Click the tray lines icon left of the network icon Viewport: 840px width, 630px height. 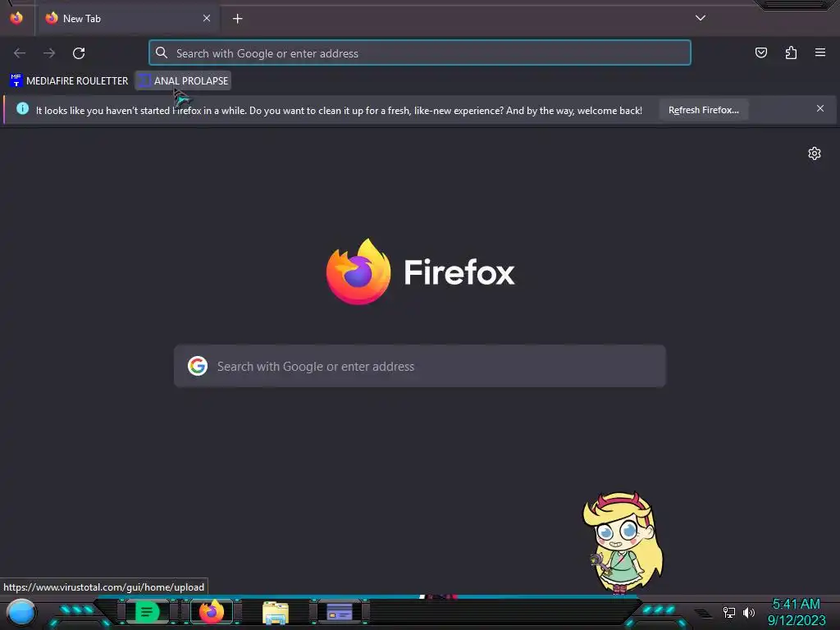703,612
